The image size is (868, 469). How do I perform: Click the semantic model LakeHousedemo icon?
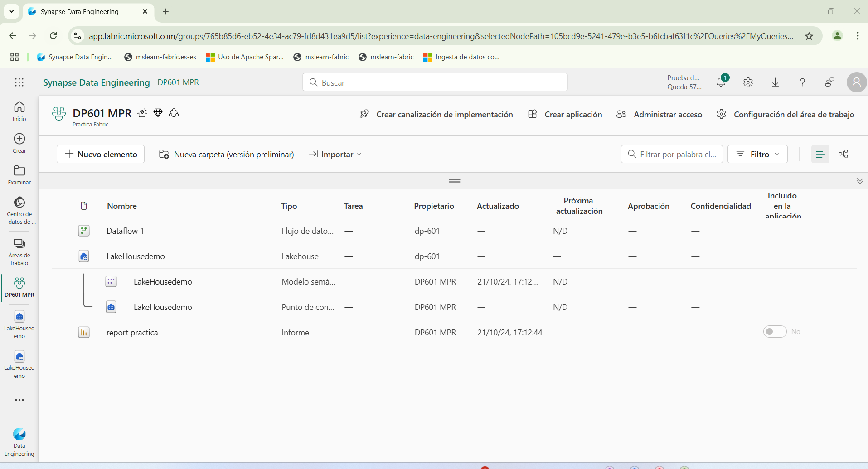point(111,281)
